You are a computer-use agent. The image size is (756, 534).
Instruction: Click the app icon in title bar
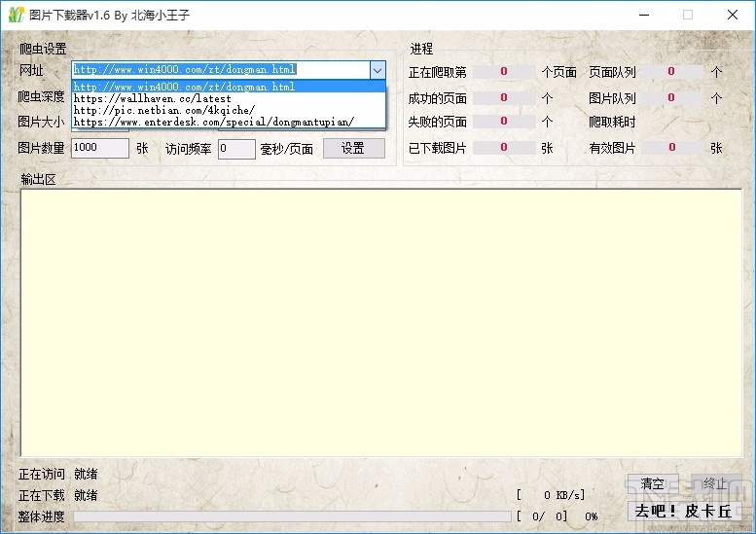(16, 15)
